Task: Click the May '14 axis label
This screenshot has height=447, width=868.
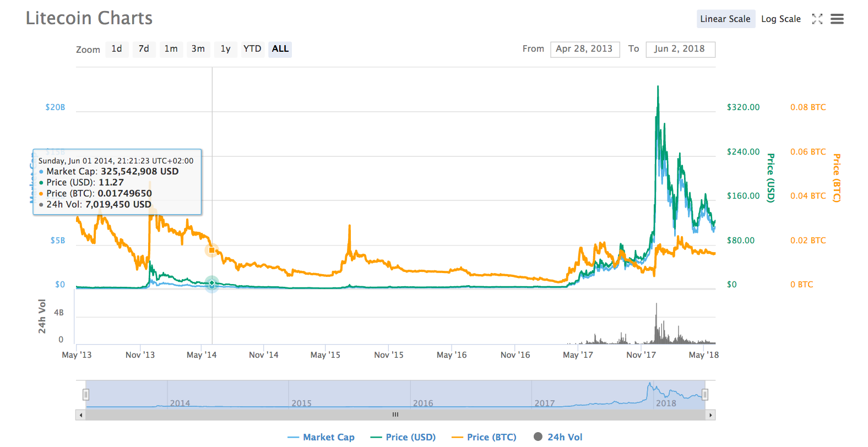Action: coord(202,355)
